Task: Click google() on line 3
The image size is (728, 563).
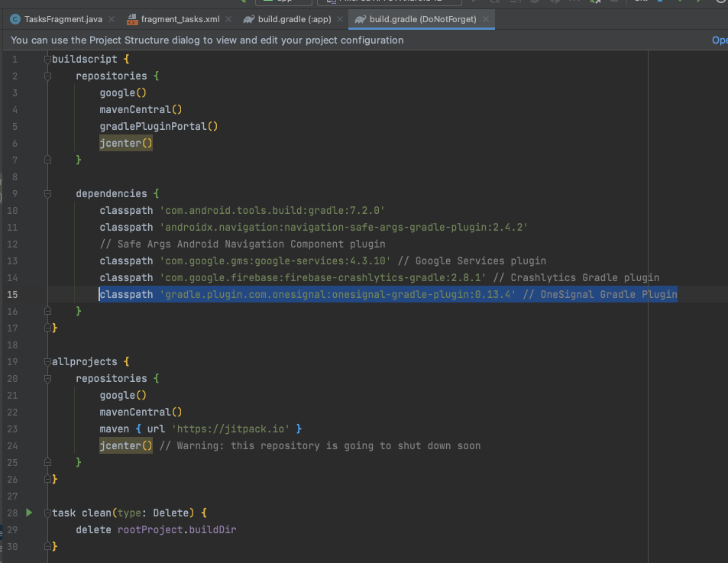Action: tap(123, 93)
